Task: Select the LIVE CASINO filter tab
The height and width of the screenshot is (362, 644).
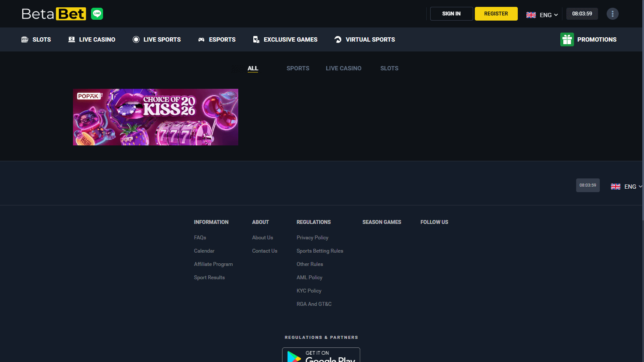Action: 343,68
